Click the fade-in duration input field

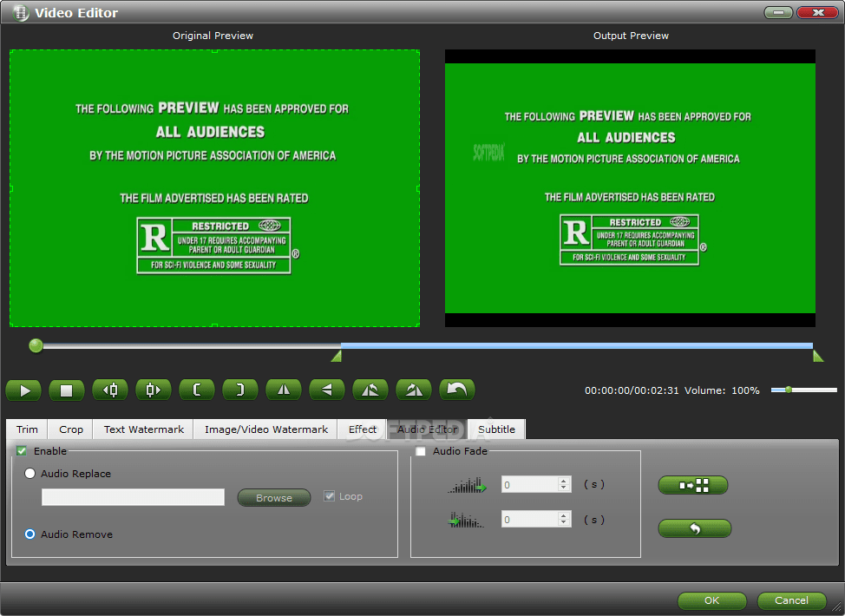pos(530,484)
